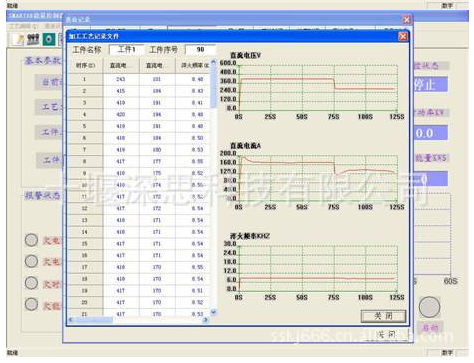474x363 pixels.
Task: Click the 工件名称 input field
Action: click(x=127, y=50)
